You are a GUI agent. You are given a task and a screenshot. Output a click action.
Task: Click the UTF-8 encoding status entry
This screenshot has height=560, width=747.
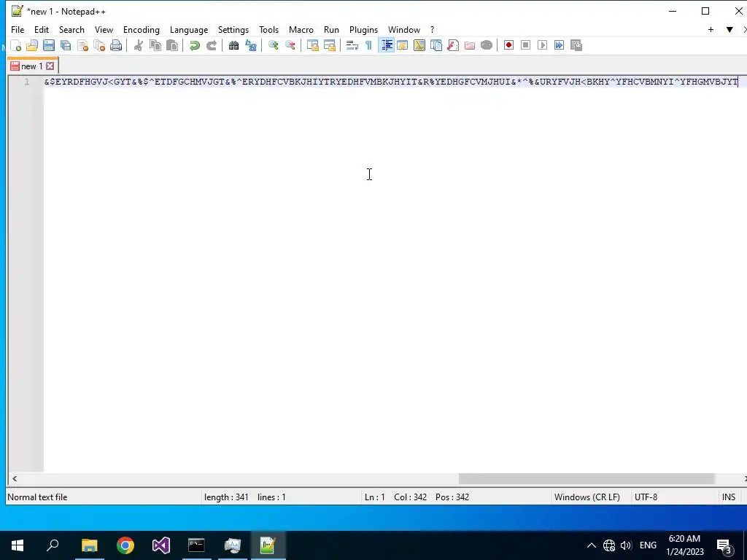pos(646,497)
